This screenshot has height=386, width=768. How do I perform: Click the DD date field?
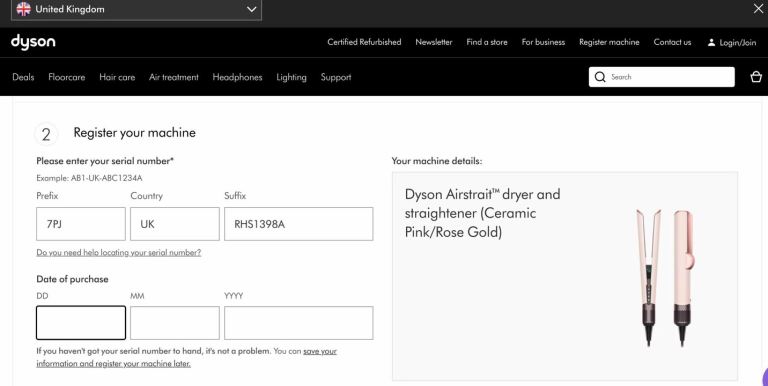81,323
